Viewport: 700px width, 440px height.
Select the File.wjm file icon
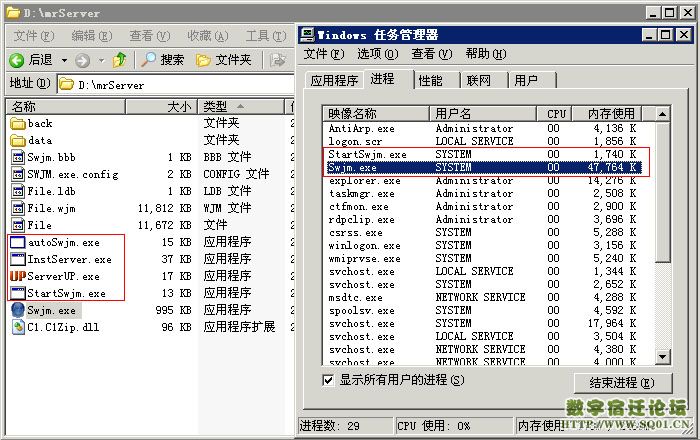[x=18, y=208]
